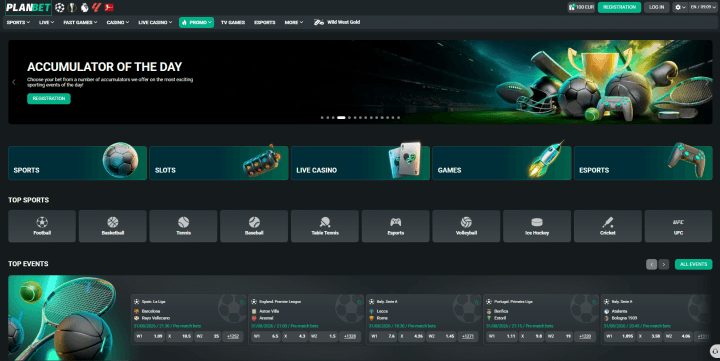The width and height of the screenshot is (720, 361).
Task: Open TV Games from the navigation bar
Action: click(233, 22)
